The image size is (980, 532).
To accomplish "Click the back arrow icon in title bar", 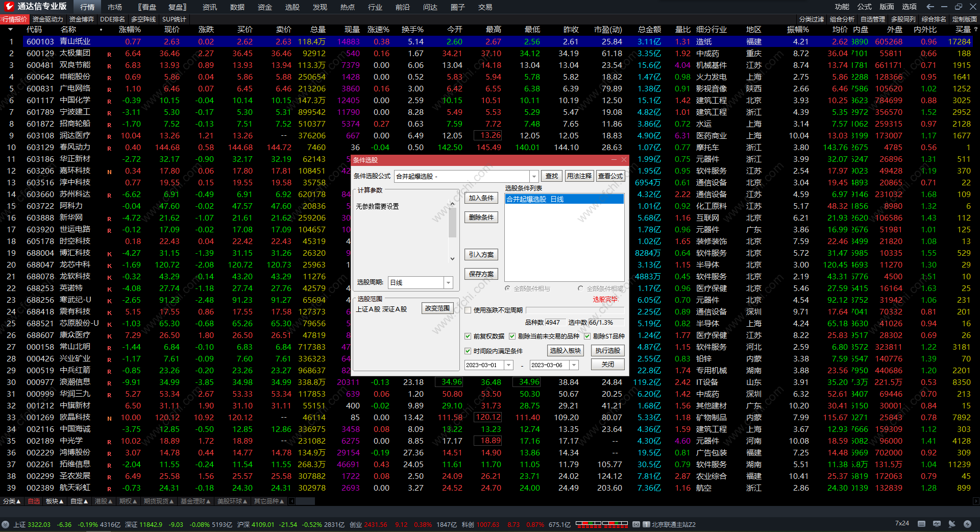I will [930, 7].
